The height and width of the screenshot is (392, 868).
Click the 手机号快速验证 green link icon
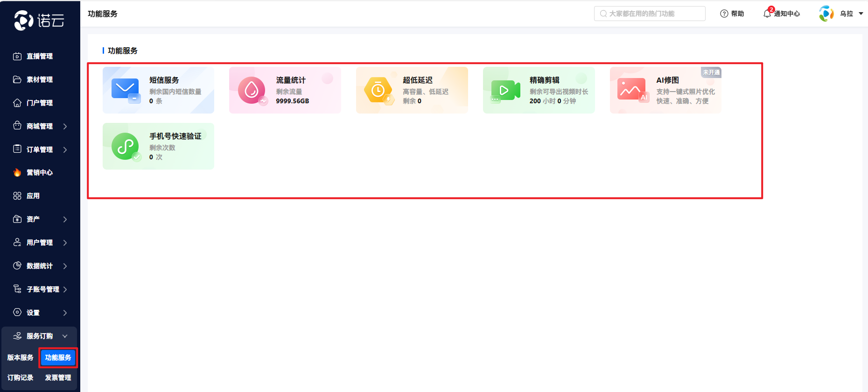(126, 146)
